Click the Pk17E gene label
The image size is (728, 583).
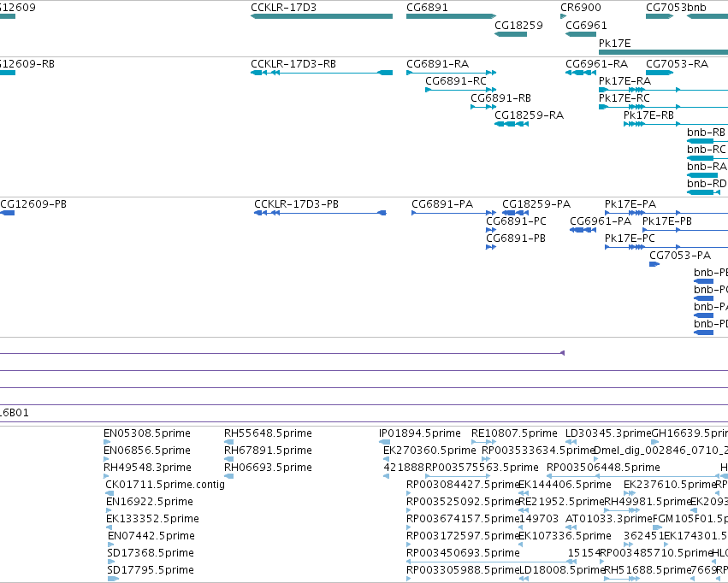coord(615,43)
